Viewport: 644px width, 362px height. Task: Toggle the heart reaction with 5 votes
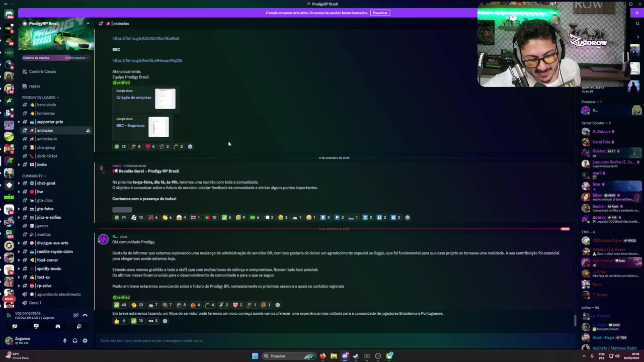(150, 146)
